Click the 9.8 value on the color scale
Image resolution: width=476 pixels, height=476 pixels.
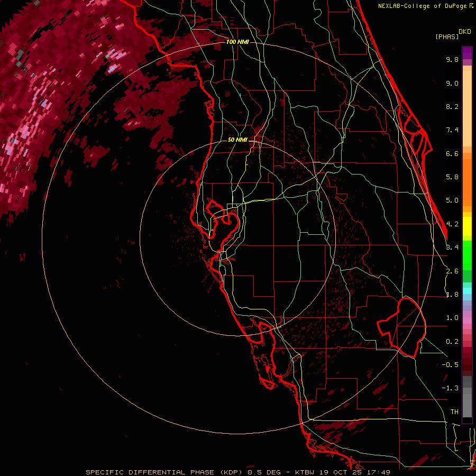click(x=452, y=59)
